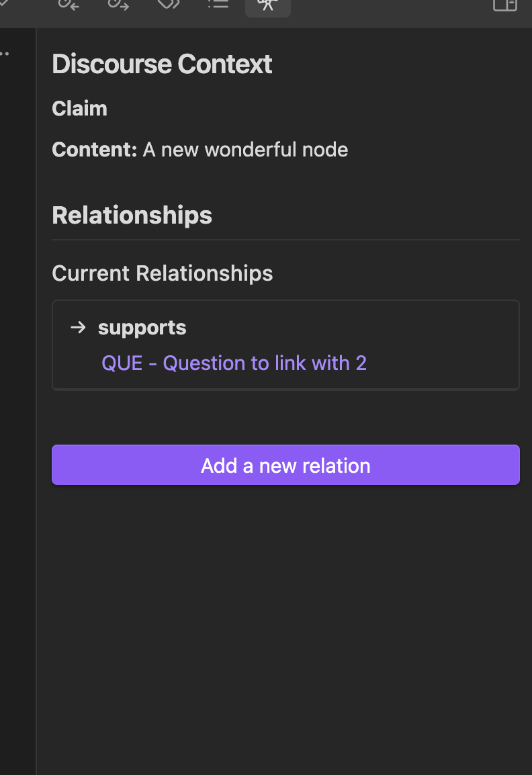The width and height of the screenshot is (532, 775).
Task: Select the Content: A new wonderful node text
Action: (x=199, y=149)
